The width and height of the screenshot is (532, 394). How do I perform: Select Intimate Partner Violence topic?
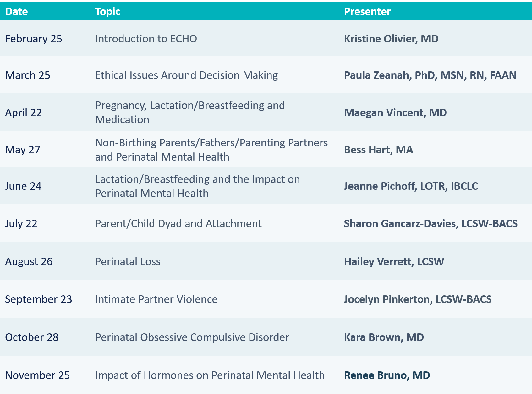click(156, 299)
